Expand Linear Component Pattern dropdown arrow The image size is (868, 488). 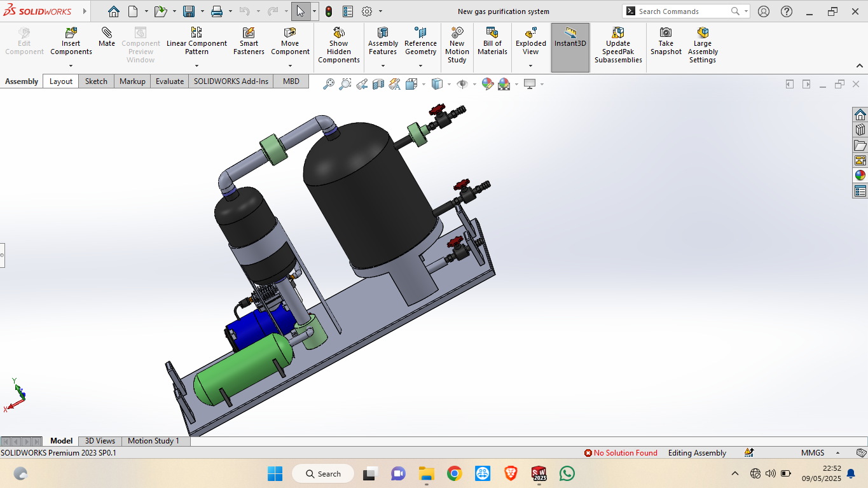click(x=196, y=66)
